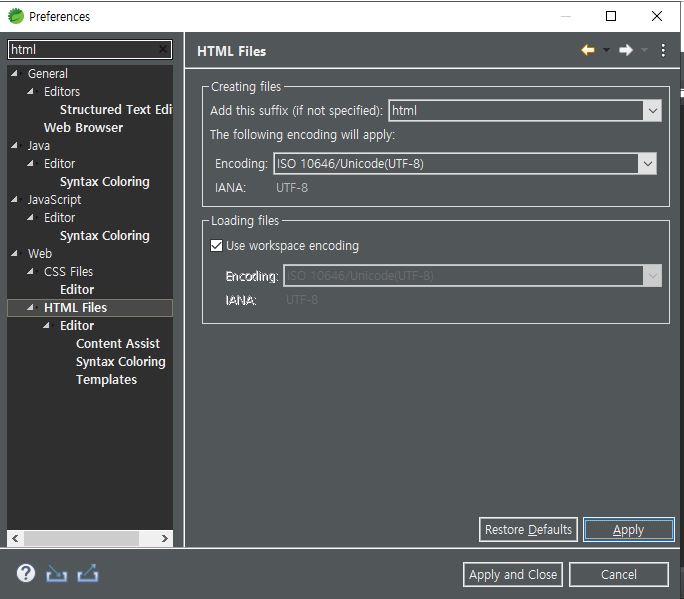Click the forward navigation arrow icon
Image resolution: width=684 pixels, height=599 pixels.
[626, 51]
